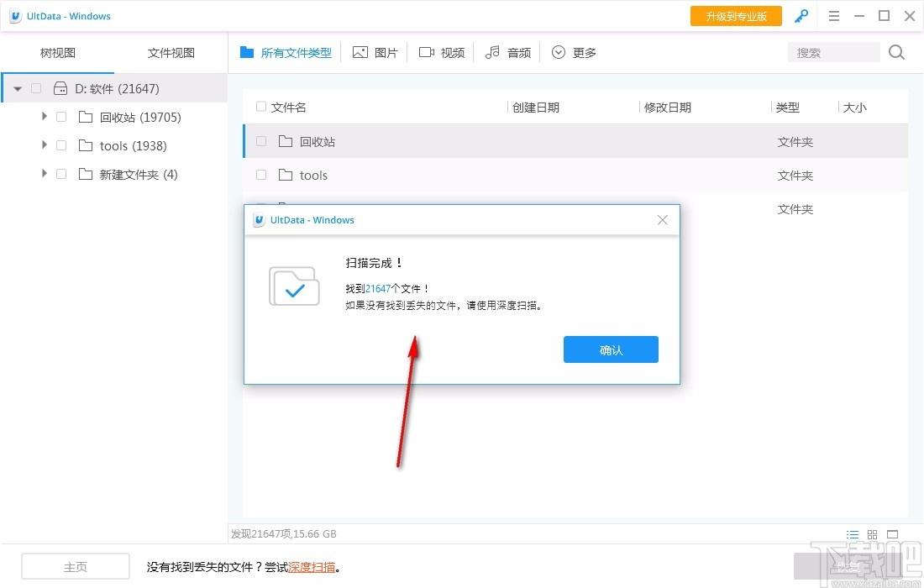Click 确认 to confirm scan completion
Viewport: 924px width, 588px height.
point(611,349)
